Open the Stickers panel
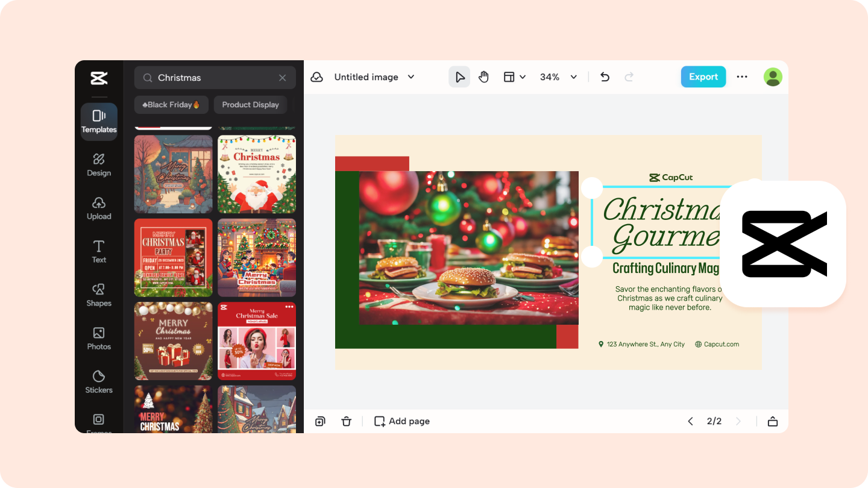Viewport: 868px width, 488px height. pyautogui.click(x=99, y=381)
